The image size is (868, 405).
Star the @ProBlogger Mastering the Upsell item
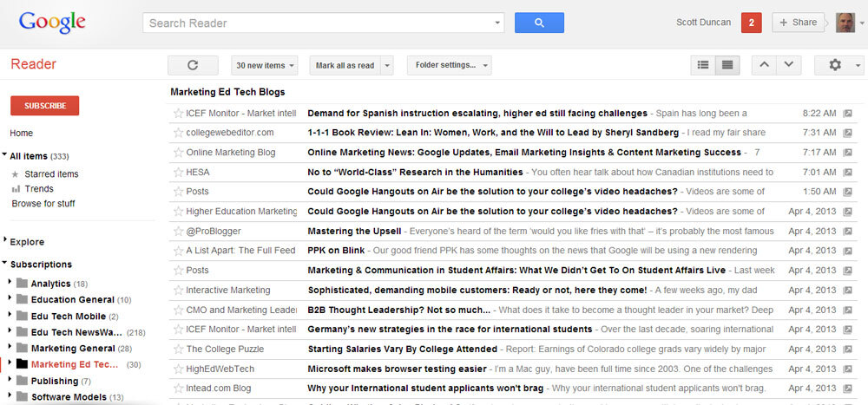pos(178,232)
